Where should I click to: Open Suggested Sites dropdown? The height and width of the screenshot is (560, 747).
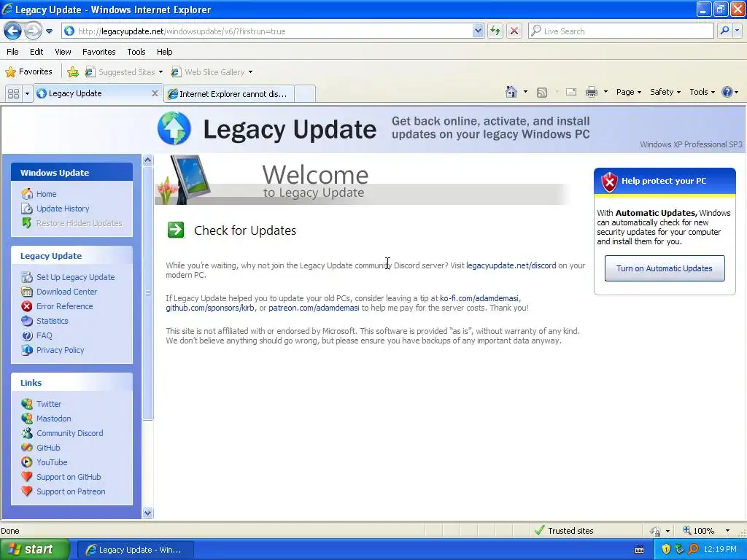(x=124, y=72)
